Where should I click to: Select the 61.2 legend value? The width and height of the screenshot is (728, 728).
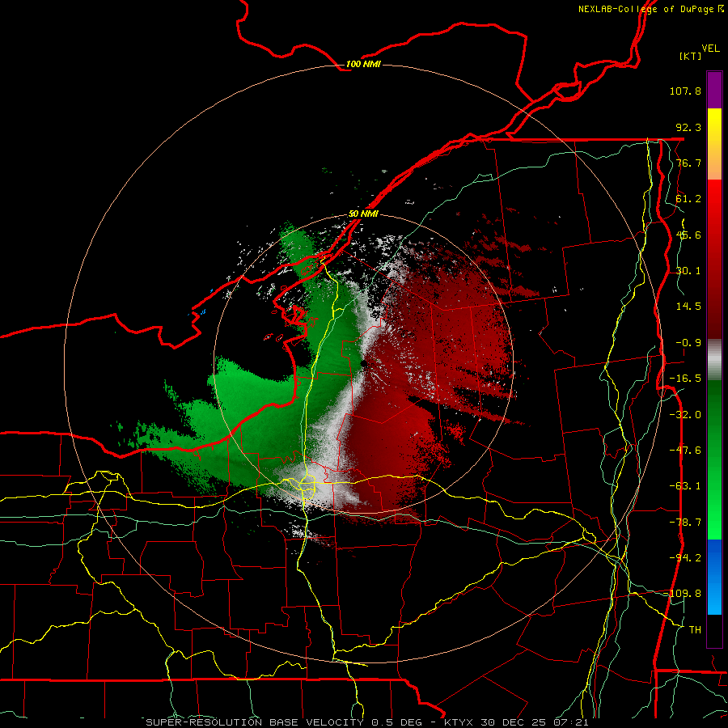(688, 199)
